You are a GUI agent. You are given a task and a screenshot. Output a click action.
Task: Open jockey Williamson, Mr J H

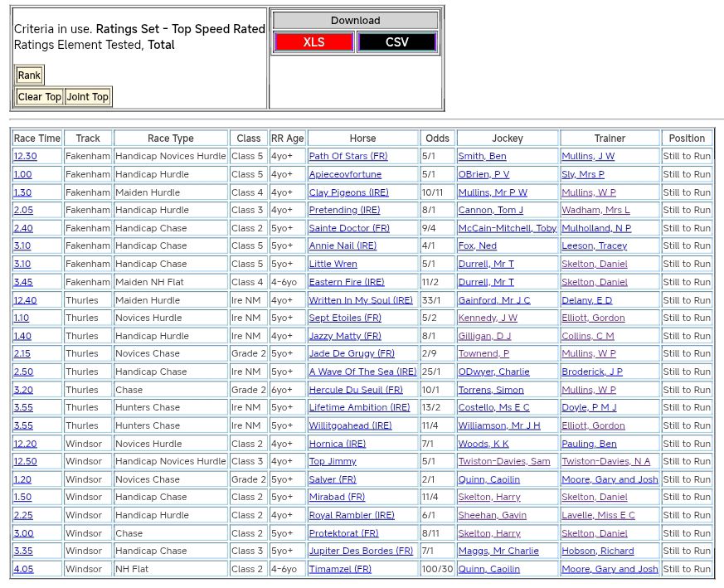(498, 425)
